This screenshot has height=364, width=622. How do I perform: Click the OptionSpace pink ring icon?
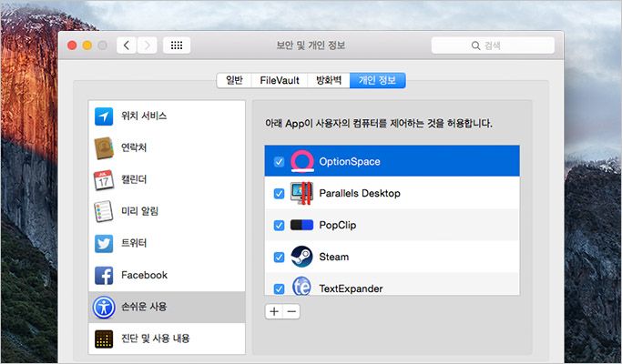[302, 161]
